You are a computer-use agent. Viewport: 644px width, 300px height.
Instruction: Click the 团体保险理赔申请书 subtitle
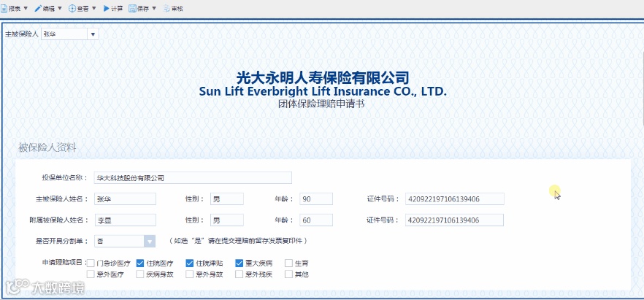coord(321,104)
